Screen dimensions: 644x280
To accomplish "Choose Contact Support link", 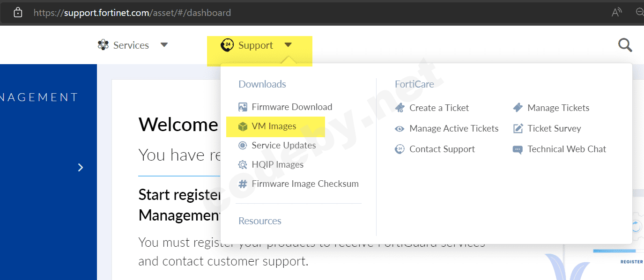I will click(x=442, y=149).
